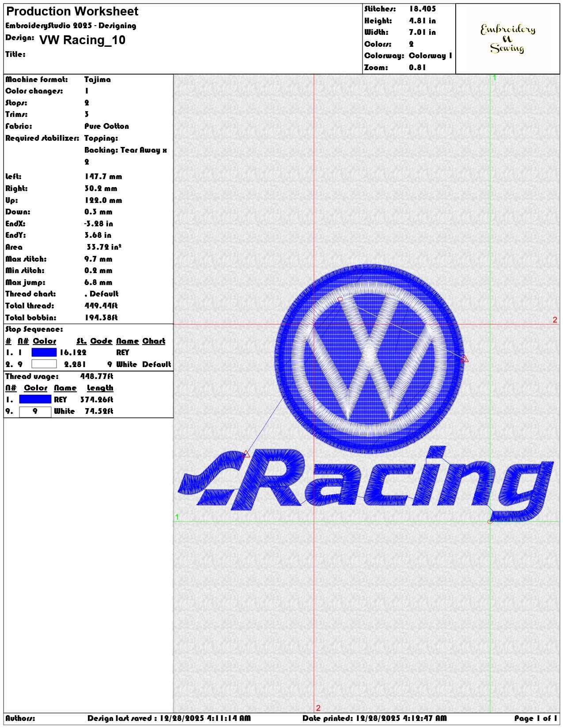Screen dimensions: 563x728
Task: Click the EndY value 3.68 in
Action: [98, 235]
